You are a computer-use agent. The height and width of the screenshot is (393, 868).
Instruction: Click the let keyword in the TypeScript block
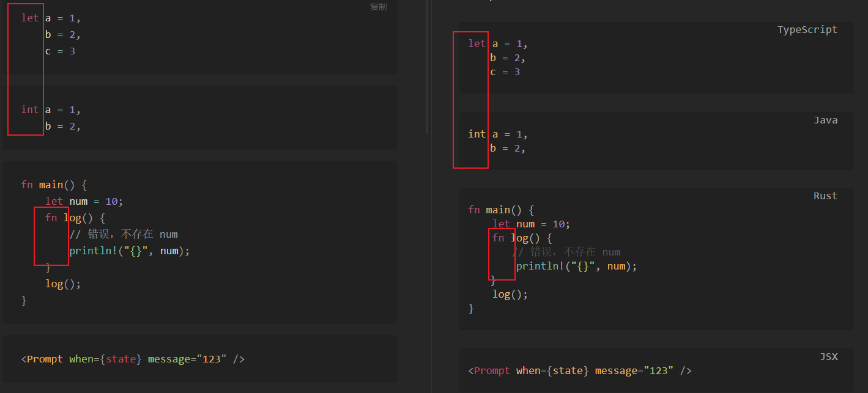point(477,43)
